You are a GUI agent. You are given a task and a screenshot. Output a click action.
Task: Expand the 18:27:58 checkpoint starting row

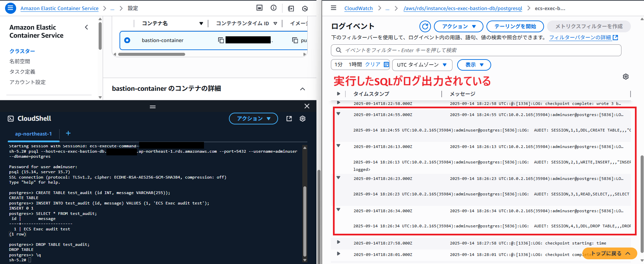pyautogui.click(x=339, y=242)
